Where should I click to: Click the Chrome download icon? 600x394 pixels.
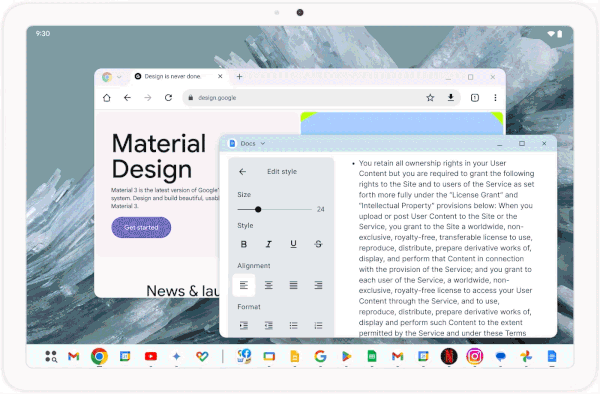(451, 98)
